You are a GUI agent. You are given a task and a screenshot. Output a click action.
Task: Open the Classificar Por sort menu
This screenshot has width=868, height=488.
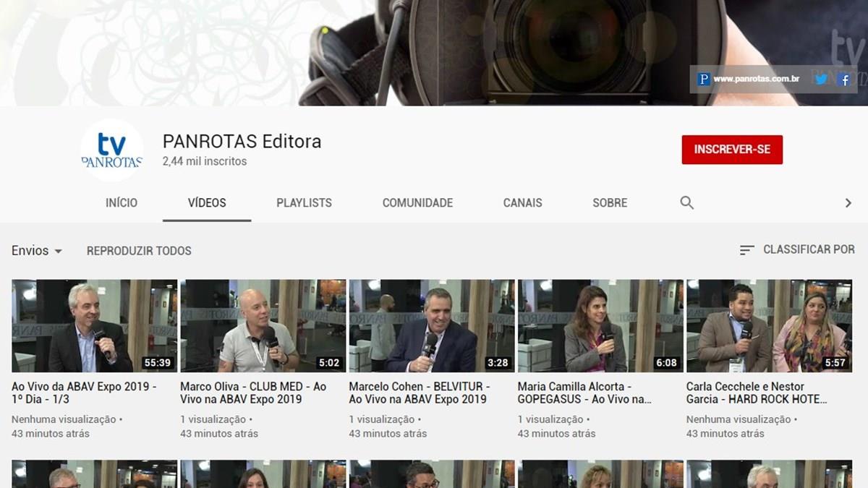(796, 249)
